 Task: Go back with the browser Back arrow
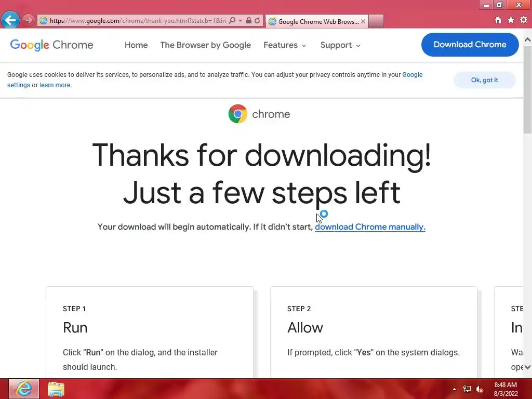pyautogui.click(x=10, y=20)
